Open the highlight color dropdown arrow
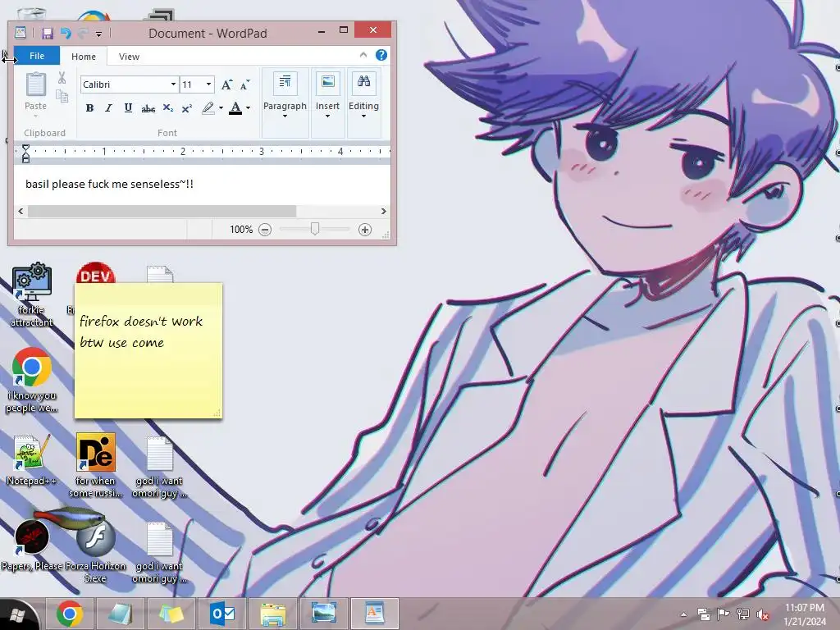Image resolution: width=840 pixels, height=630 pixels. click(x=221, y=108)
